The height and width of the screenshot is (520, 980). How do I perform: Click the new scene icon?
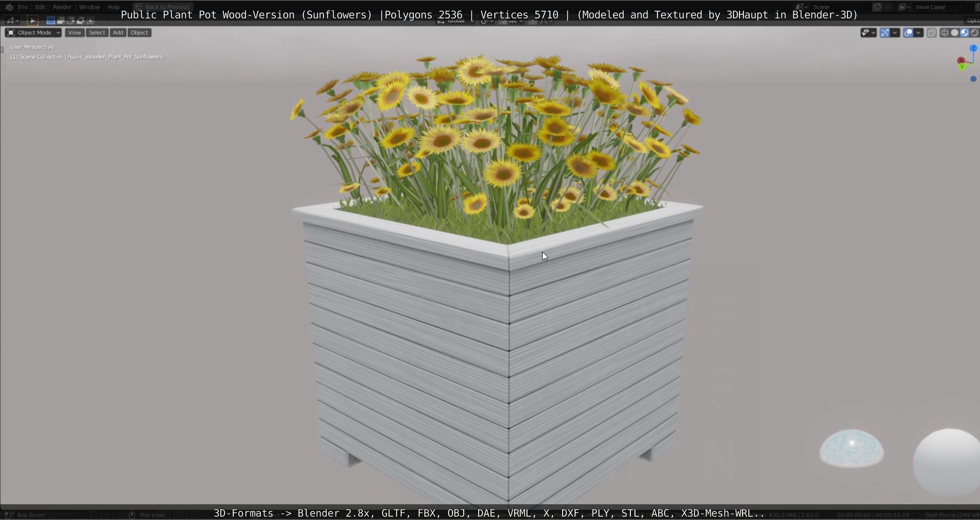pyautogui.click(x=877, y=7)
